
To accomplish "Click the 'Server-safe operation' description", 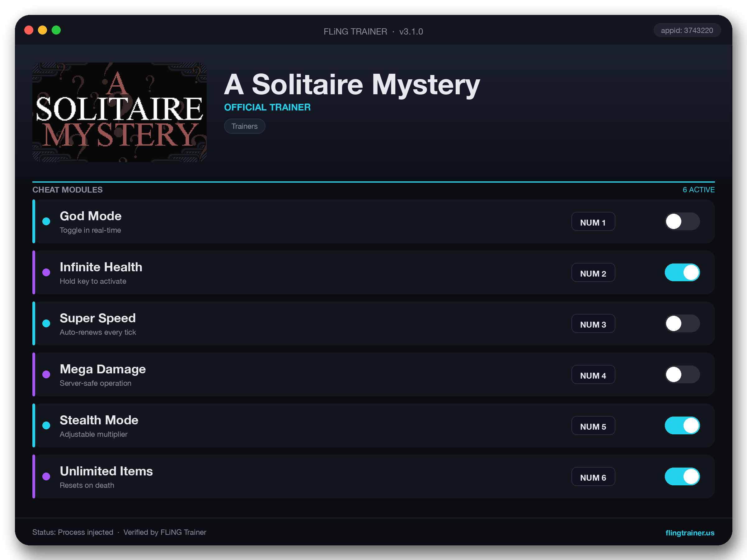I will point(95,383).
